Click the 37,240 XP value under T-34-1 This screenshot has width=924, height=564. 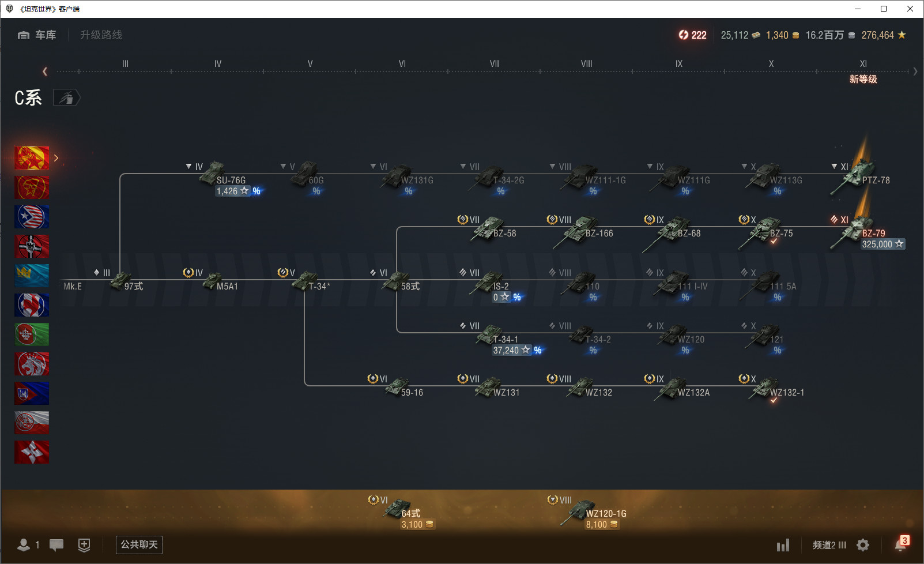coord(511,350)
